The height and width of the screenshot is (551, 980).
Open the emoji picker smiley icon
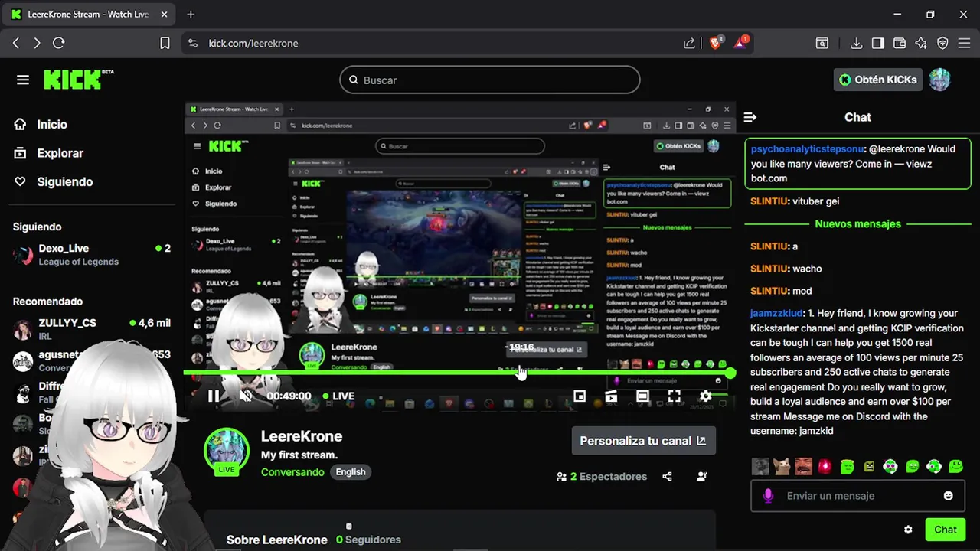(948, 496)
